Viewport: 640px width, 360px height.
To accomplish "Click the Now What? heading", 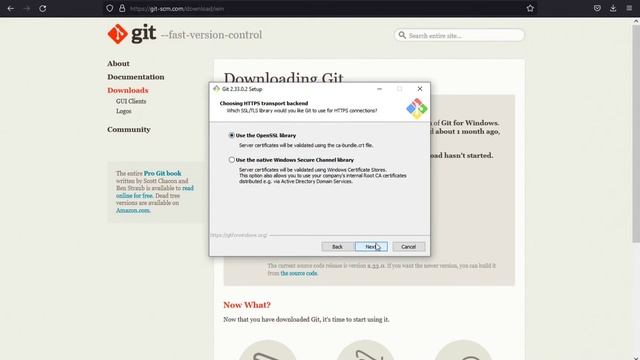I will click(x=247, y=305).
